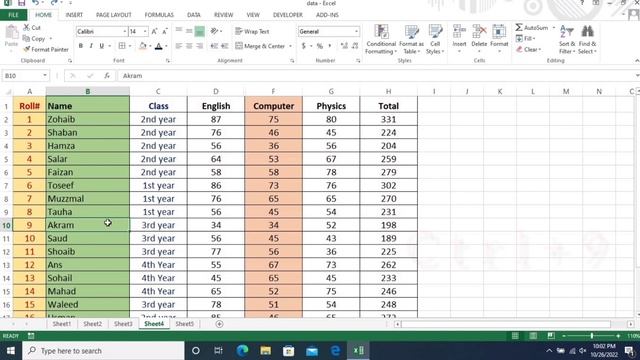This screenshot has width=640, height=360.
Task: Open Sort & Filter menu
Action: [567, 39]
